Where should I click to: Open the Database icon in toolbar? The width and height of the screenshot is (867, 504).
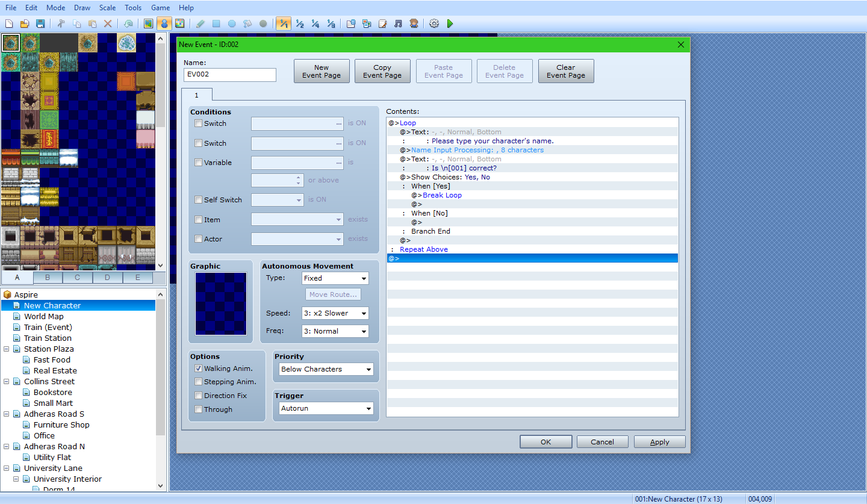click(x=351, y=23)
